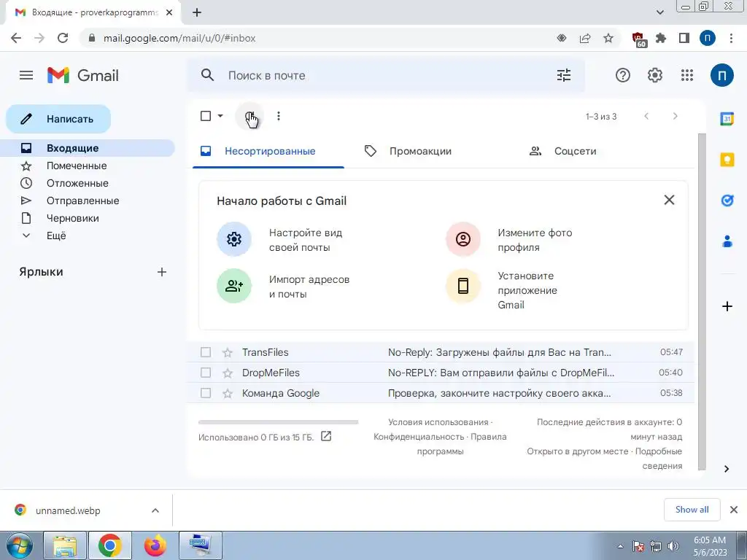Refresh the inbox message list

click(x=249, y=116)
